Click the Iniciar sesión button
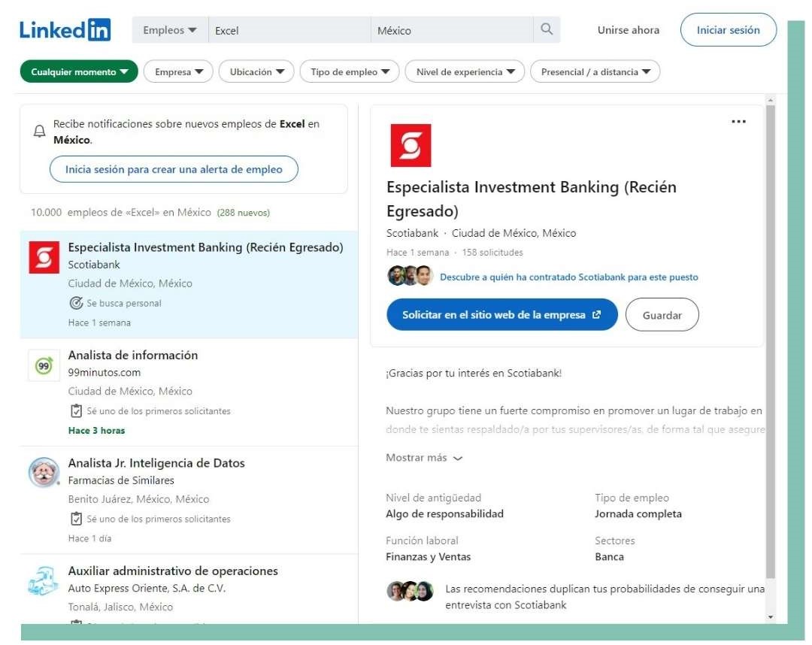The image size is (812, 645). point(728,30)
